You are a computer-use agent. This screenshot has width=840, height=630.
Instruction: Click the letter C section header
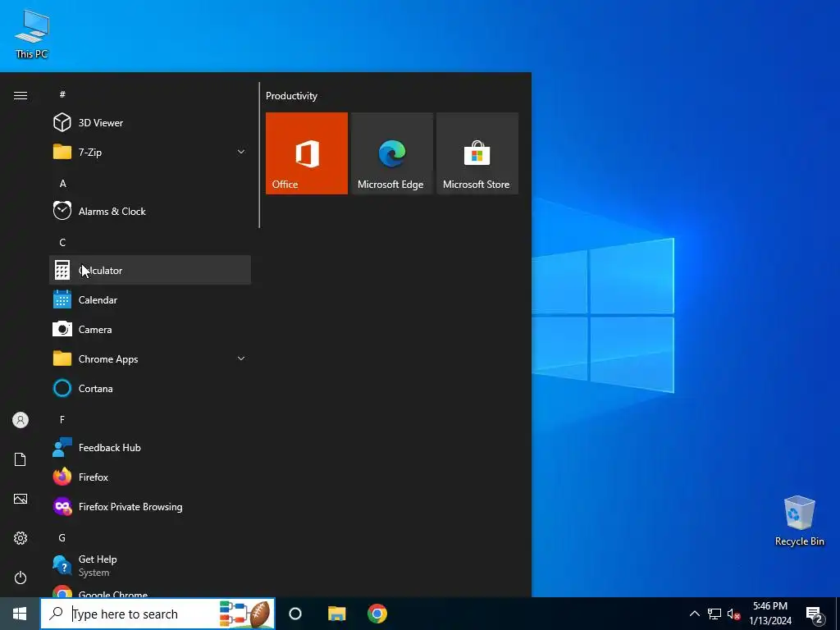tap(62, 243)
